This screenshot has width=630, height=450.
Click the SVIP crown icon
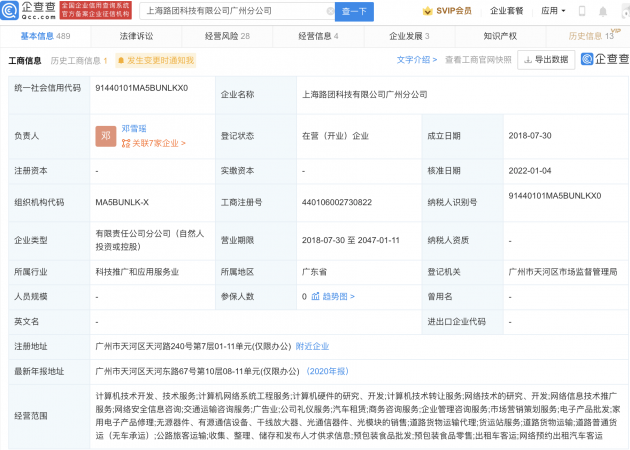click(428, 11)
